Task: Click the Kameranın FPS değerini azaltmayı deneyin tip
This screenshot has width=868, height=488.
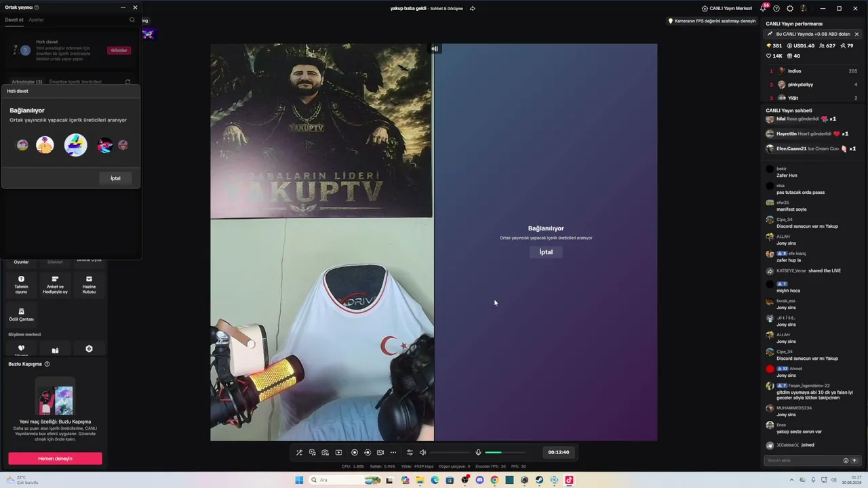Action: coord(712,21)
